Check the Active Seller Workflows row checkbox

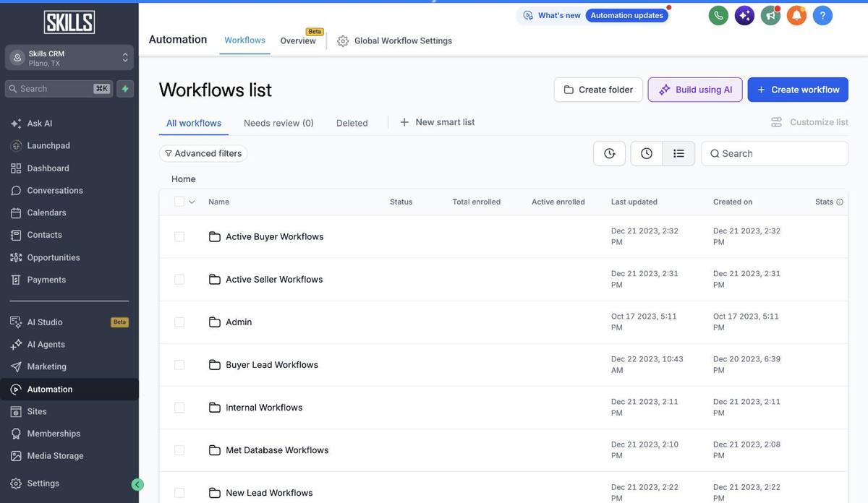[x=179, y=279]
